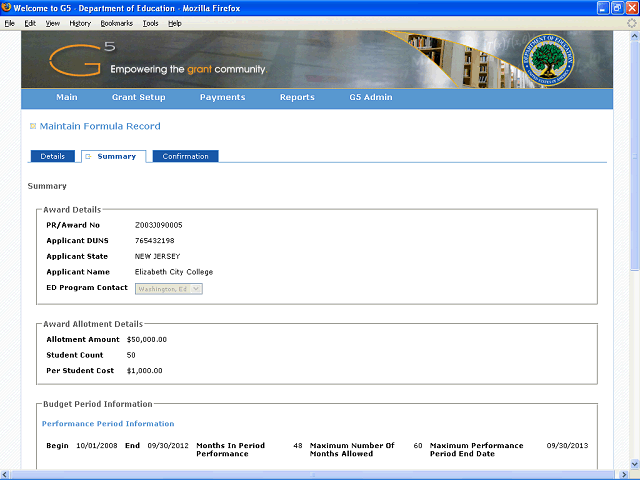Open the Help menu
Image resolution: width=640 pixels, height=480 pixels.
point(175,23)
